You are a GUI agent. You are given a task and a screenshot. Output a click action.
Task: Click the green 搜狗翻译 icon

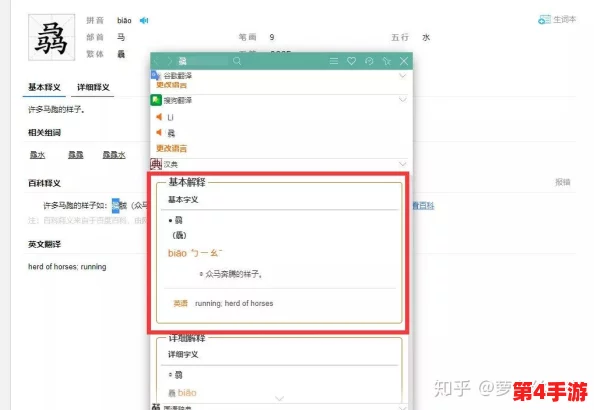tap(156, 100)
